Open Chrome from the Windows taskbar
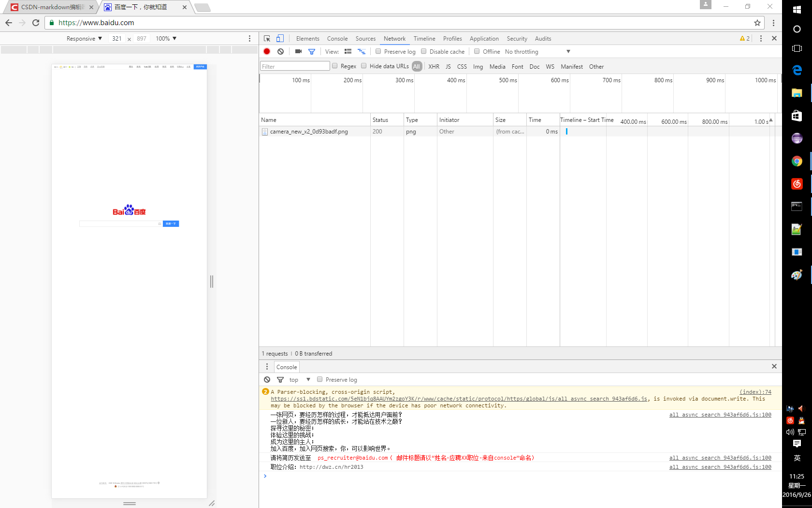This screenshot has width=812, height=508. (797, 161)
